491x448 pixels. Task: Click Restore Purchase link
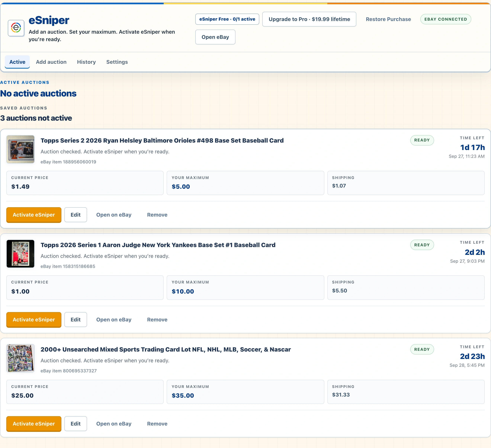coord(388,19)
